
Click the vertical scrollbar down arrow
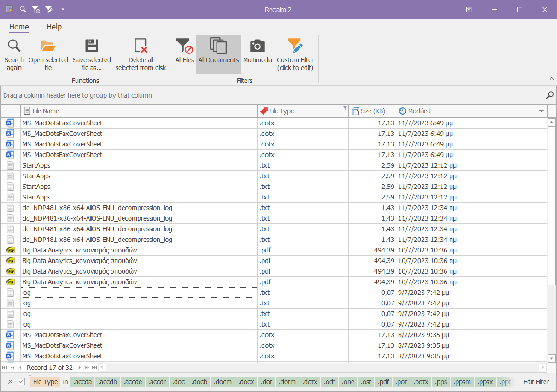551,358
